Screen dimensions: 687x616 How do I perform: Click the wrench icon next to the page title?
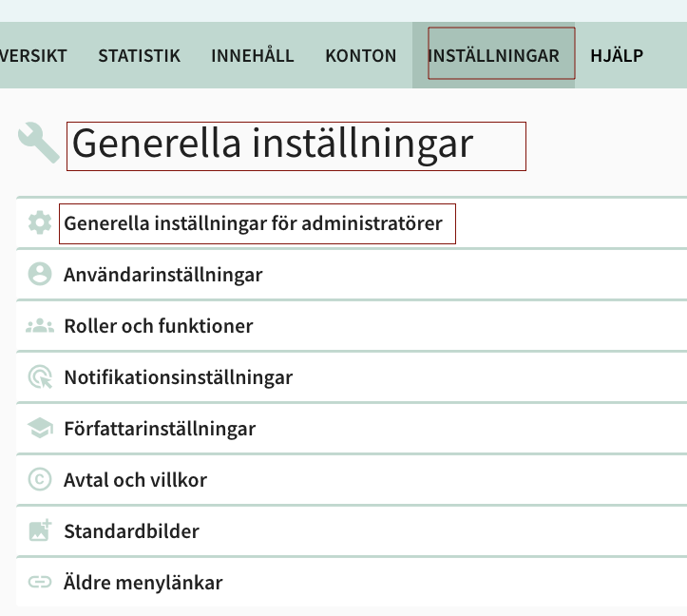click(38, 144)
